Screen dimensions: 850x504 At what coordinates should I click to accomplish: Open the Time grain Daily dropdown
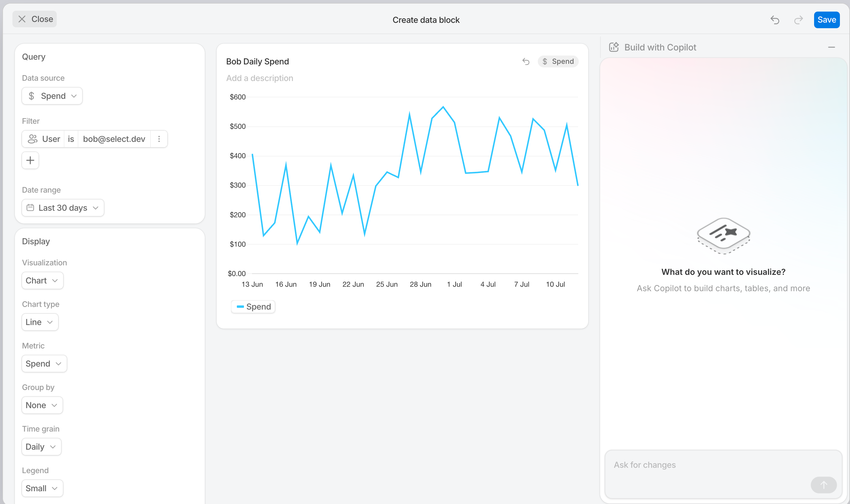click(x=42, y=447)
